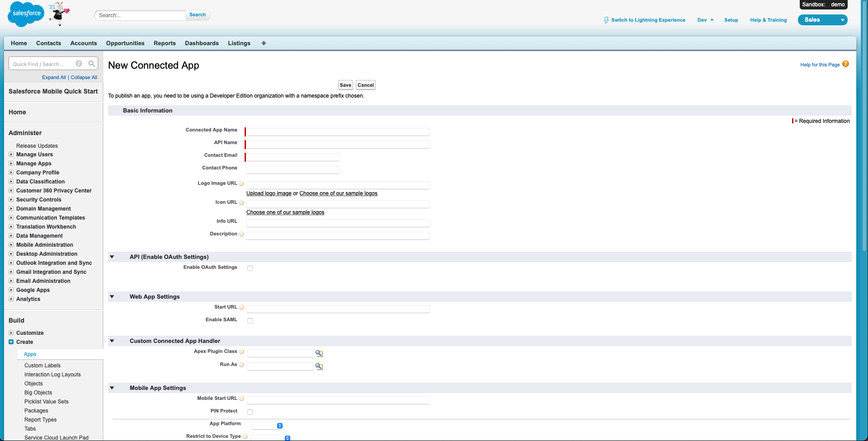Collapse the Custom Connected App Handler section
Screen dimensions: 868x441
[112, 341]
